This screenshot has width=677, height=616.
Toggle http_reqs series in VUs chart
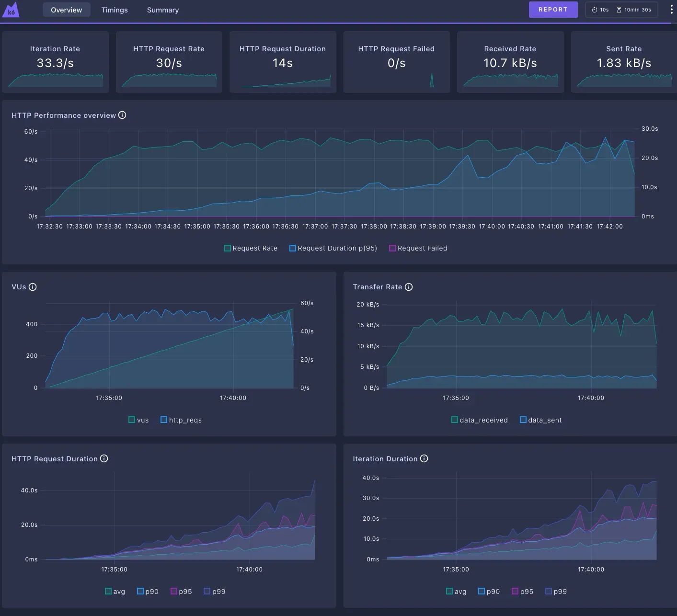click(x=181, y=420)
